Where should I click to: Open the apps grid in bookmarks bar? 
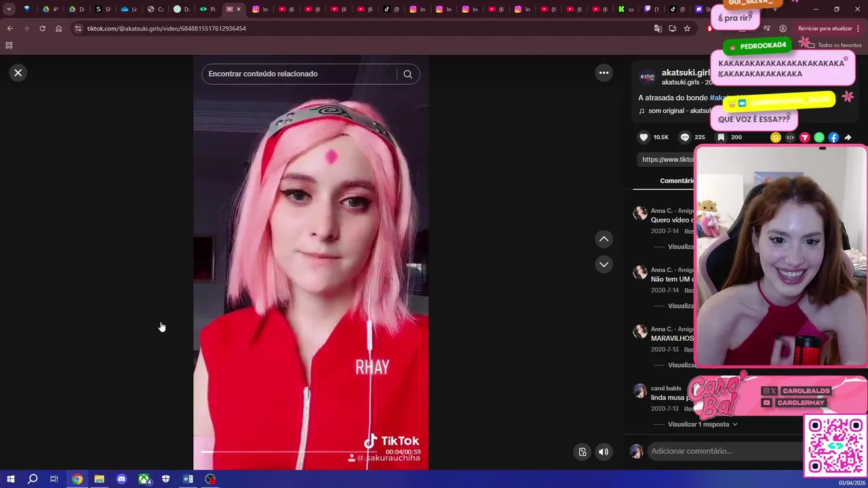pos(9,45)
